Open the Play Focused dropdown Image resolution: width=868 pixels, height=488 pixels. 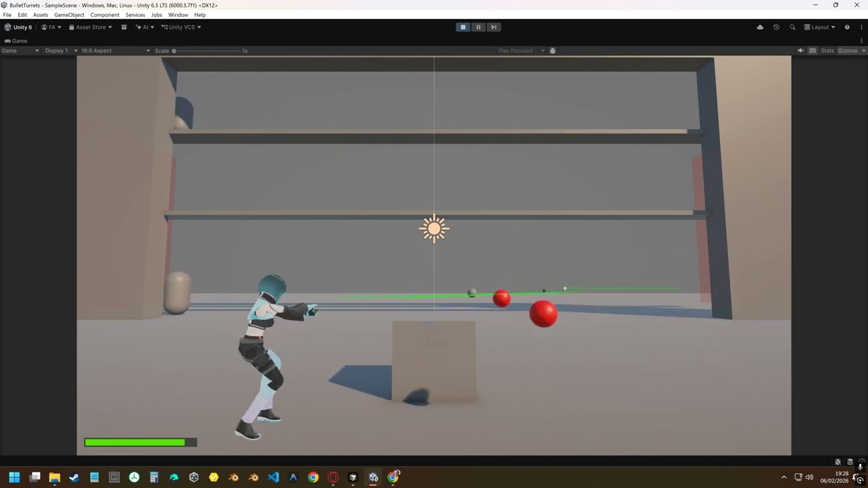[521, 51]
